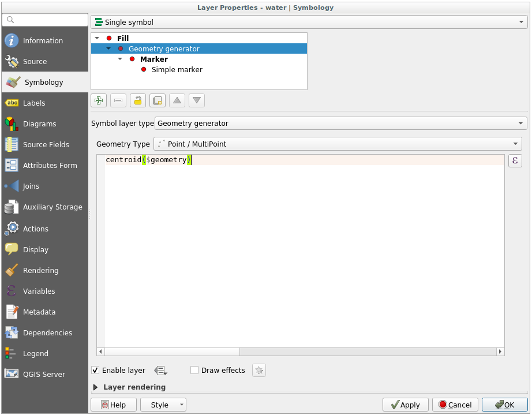
Task: Open data-defined override next to Enable layer
Action: pos(160,371)
